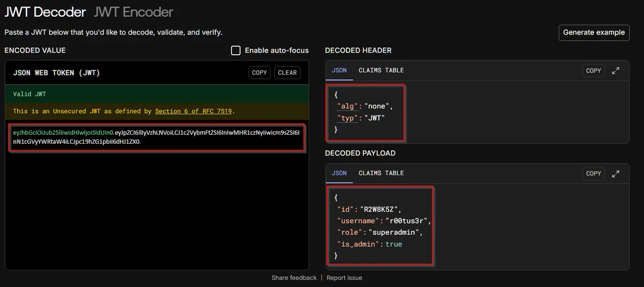This screenshot has width=644, height=287.
Task: Open the Report issue link
Action: 345,277
